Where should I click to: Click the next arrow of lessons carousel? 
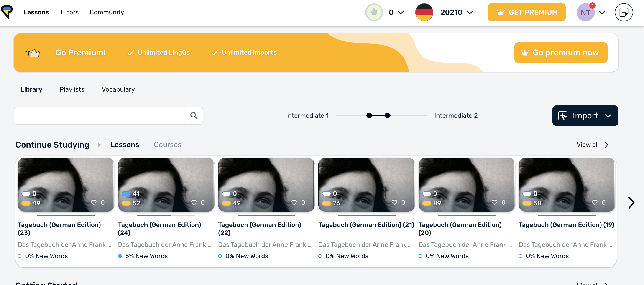click(x=631, y=203)
